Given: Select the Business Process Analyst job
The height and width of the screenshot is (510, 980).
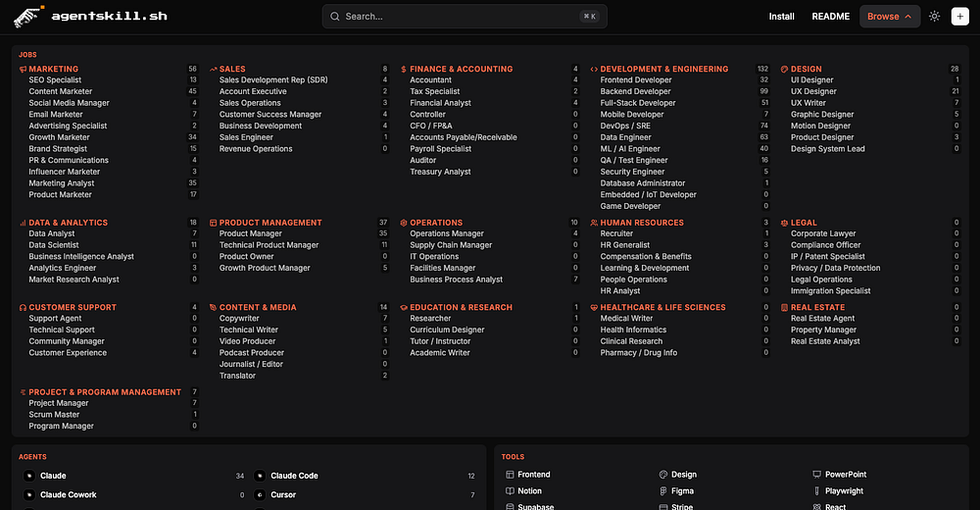Looking at the screenshot, I should 457,280.
